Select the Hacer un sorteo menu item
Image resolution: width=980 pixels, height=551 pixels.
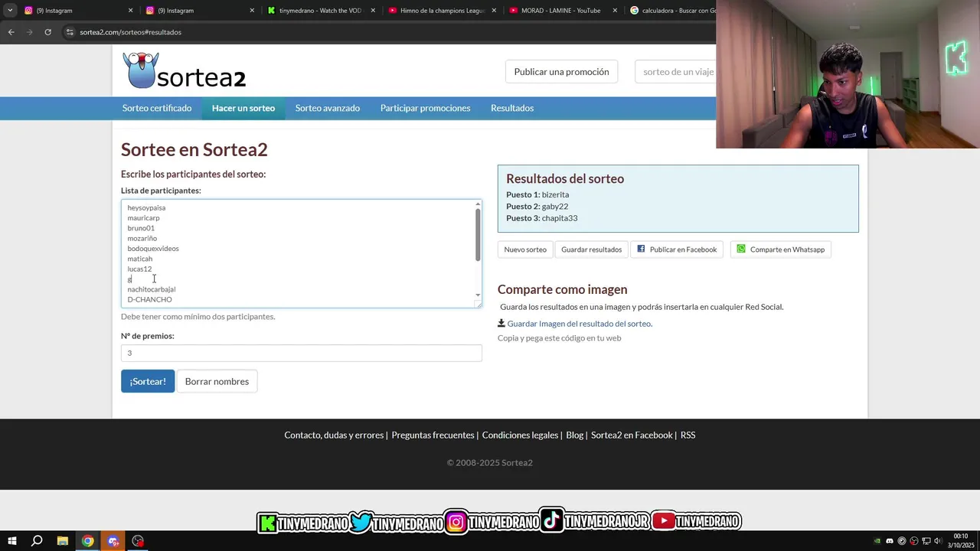point(243,108)
